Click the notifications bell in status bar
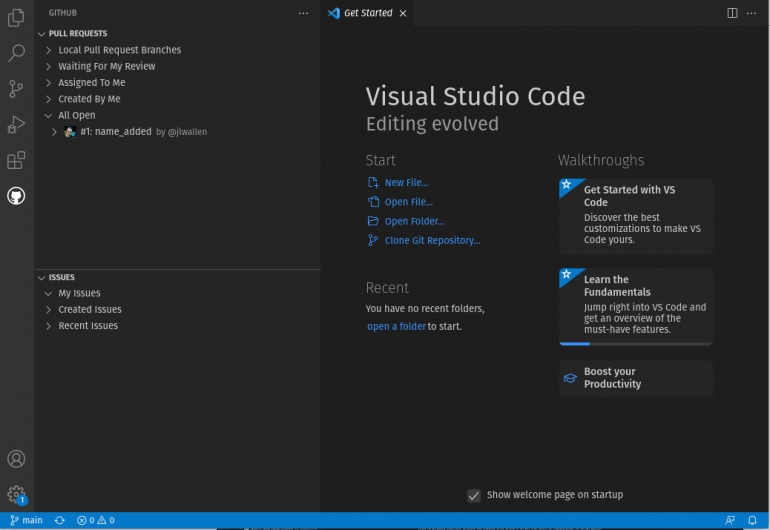The image size is (770, 530). tap(752, 520)
